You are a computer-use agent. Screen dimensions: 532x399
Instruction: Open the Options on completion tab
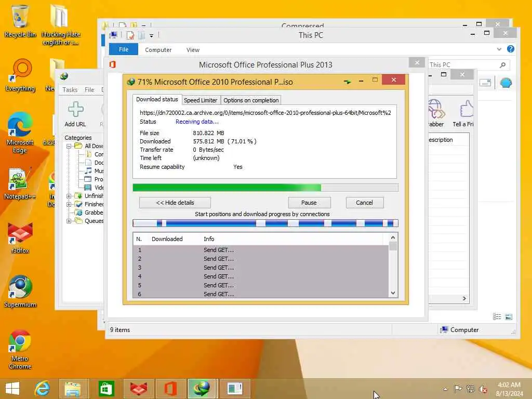point(251,100)
